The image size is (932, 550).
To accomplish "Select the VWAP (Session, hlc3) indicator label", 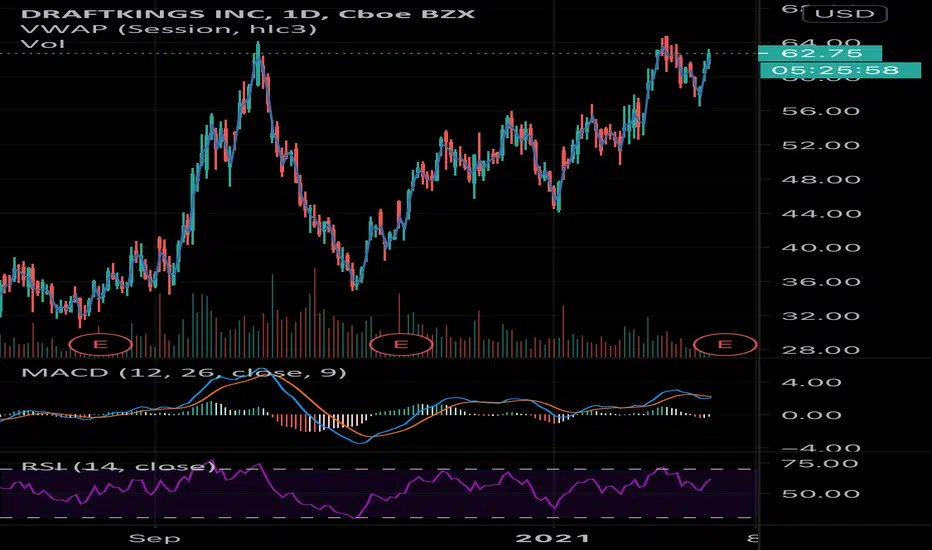I will pos(169,29).
